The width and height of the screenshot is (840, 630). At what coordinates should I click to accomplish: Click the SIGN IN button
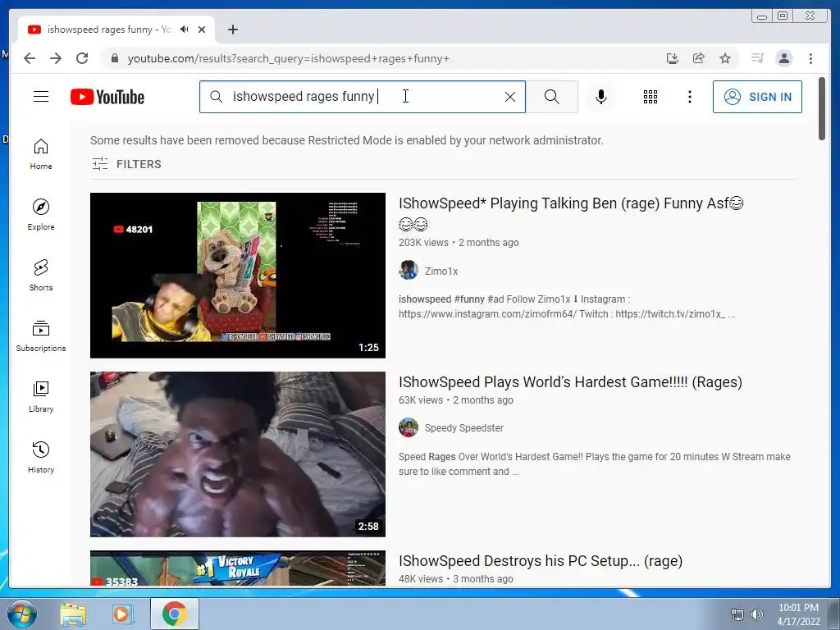point(757,97)
